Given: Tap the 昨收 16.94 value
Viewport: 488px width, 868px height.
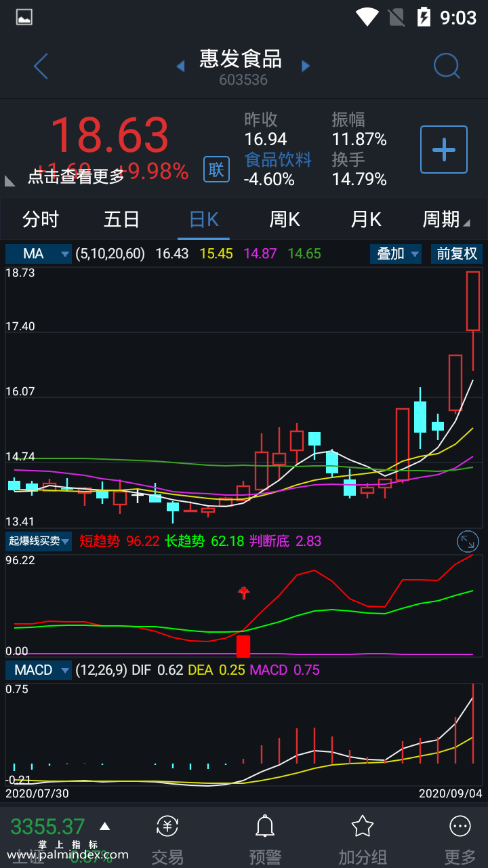Looking at the screenshot, I should tap(266, 139).
